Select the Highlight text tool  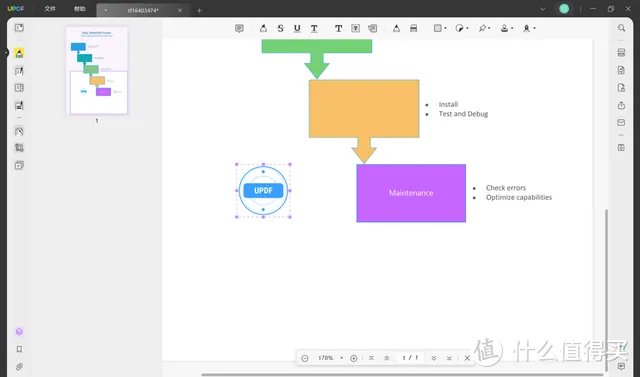[x=263, y=28]
